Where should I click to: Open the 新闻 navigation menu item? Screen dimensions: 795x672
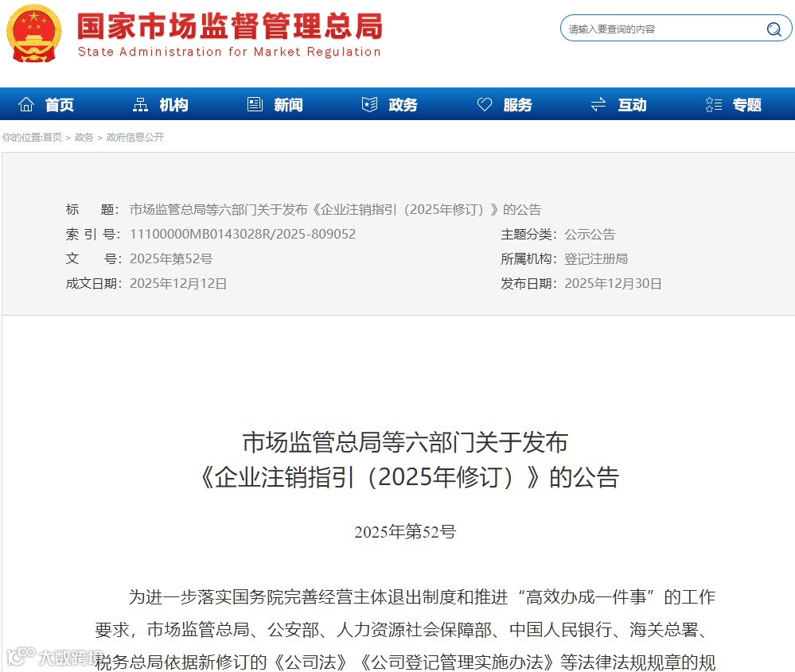pyautogui.click(x=289, y=105)
